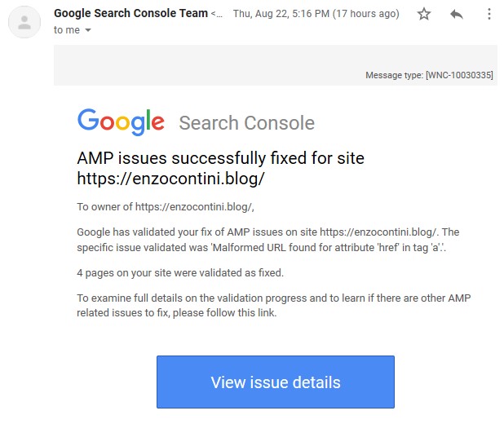
Task: Open the three-dot more options menu
Action: [x=489, y=14]
